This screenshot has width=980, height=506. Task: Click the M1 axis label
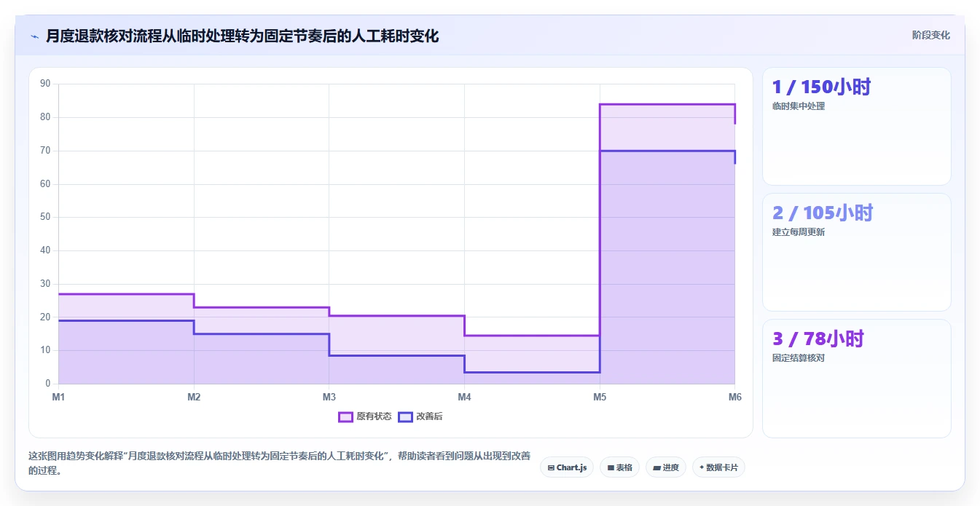pos(58,397)
